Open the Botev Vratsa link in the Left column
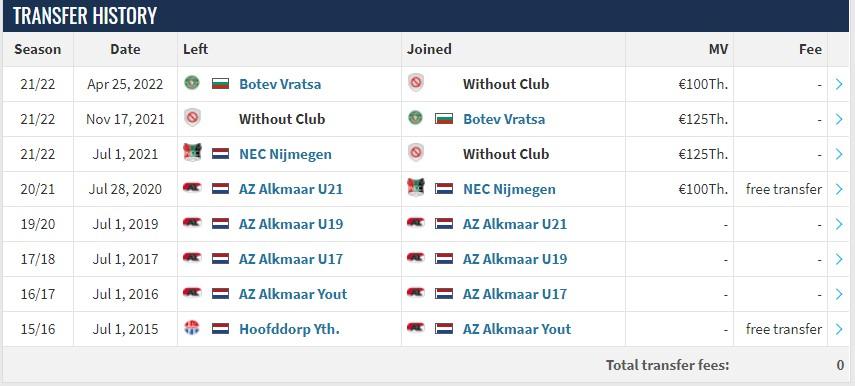This screenshot has height=386, width=855. tap(280, 84)
